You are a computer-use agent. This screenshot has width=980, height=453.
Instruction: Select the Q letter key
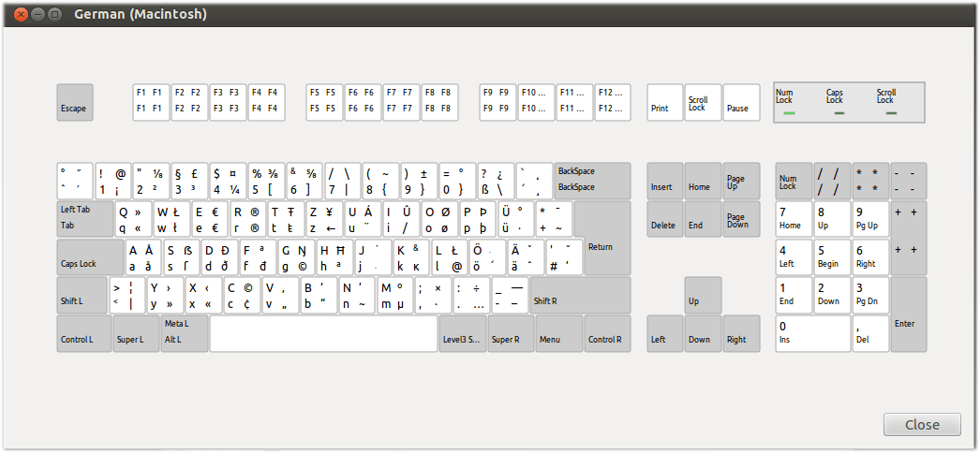coord(134,219)
